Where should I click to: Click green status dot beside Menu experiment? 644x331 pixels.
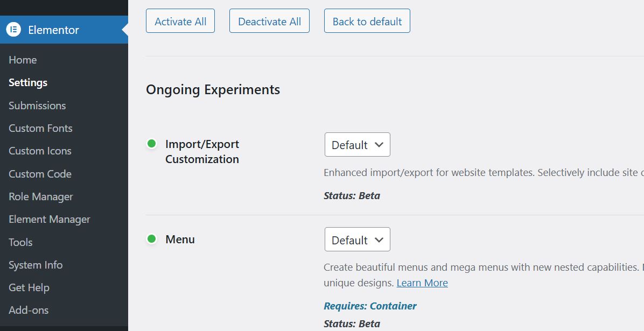152,239
